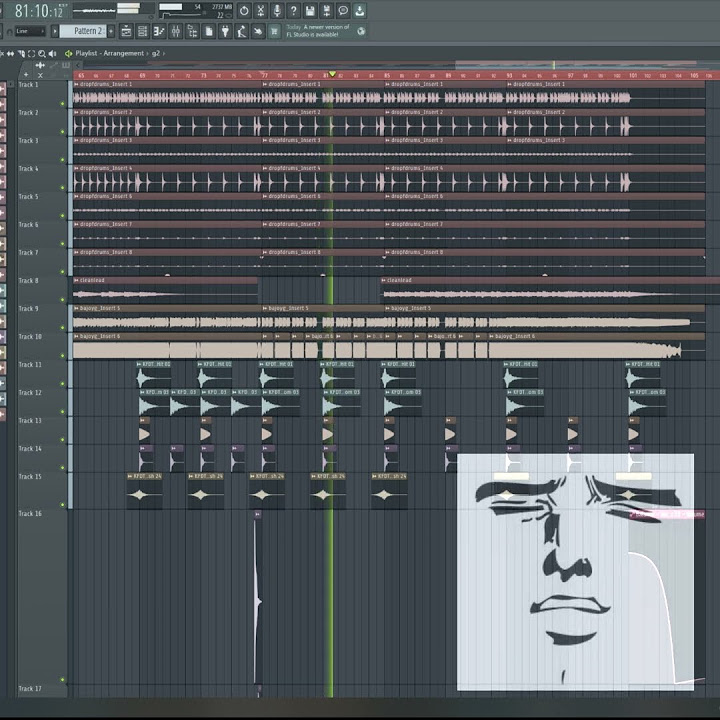Viewport: 720px width, 720px height.
Task: Open menu arrow of first dropfdrums_Insert 8 clip
Action: coord(76,252)
